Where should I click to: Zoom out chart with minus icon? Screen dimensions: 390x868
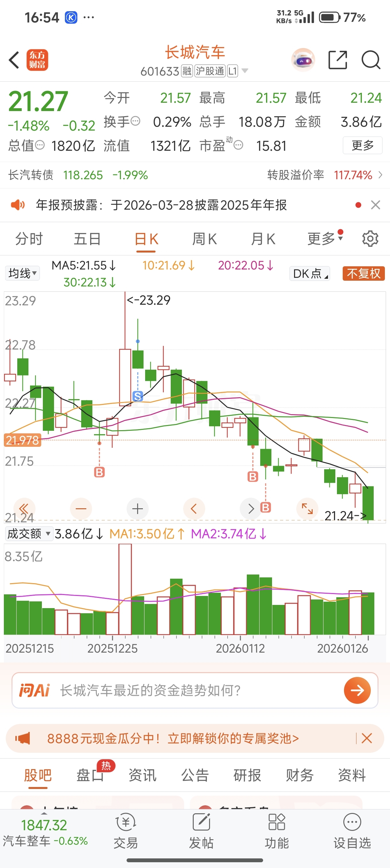(81, 509)
